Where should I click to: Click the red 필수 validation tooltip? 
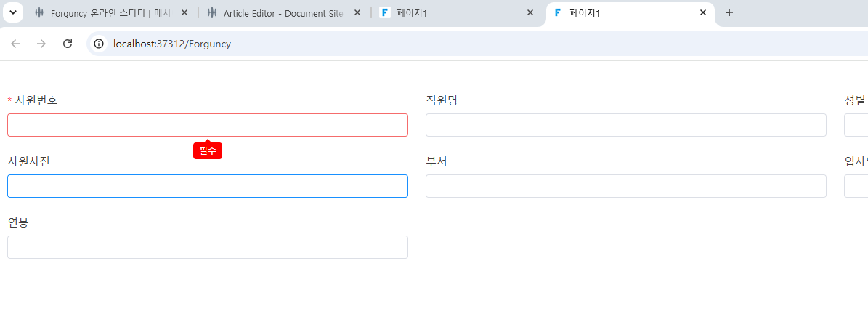[x=208, y=150]
